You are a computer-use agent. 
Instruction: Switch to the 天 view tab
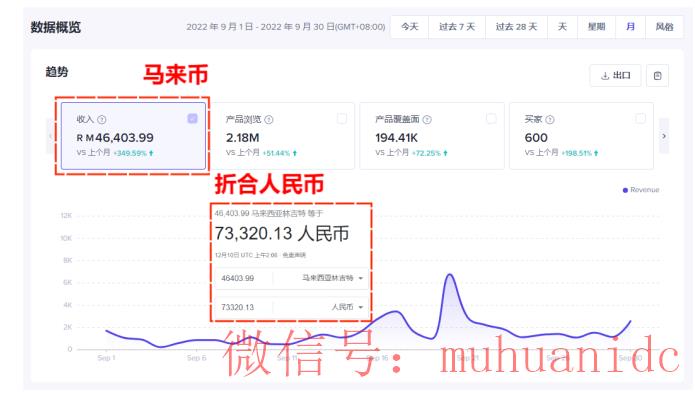(x=562, y=27)
